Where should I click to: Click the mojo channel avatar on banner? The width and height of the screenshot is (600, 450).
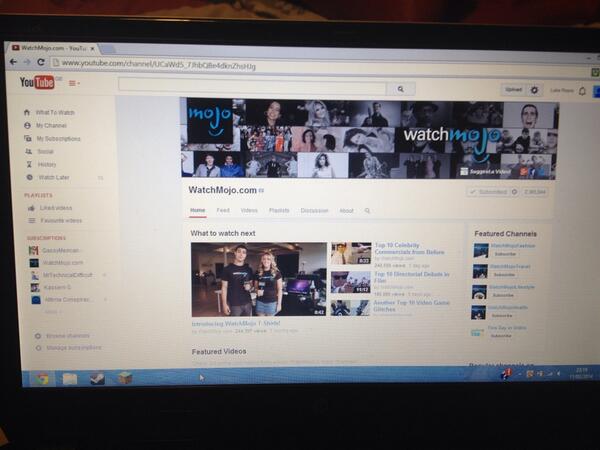210,121
